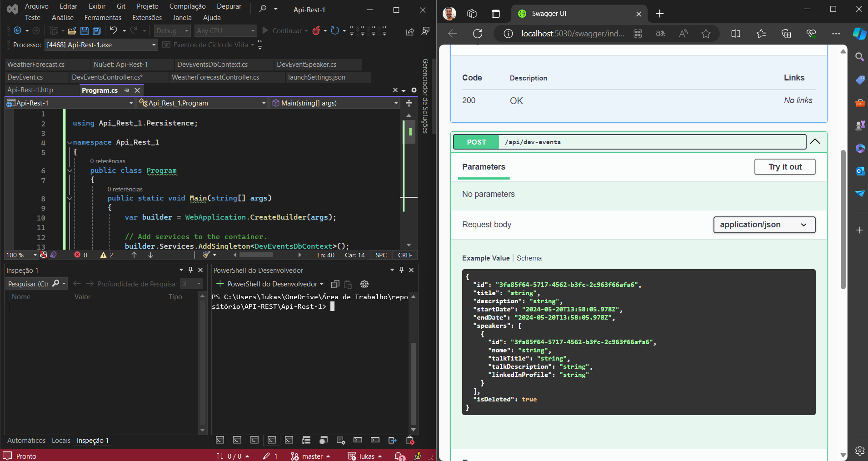868x461 pixels.
Task: Toggle the CRLF line ending indicator
Action: click(405, 255)
